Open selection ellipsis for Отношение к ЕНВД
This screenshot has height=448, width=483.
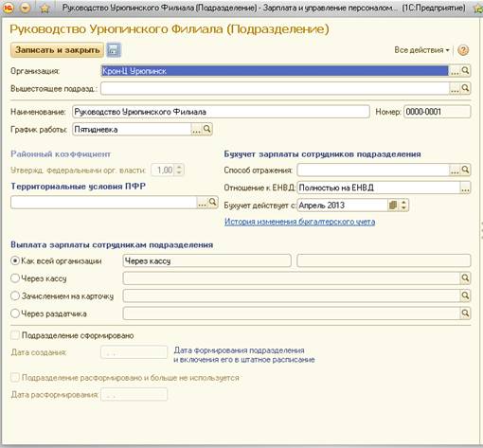point(465,188)
